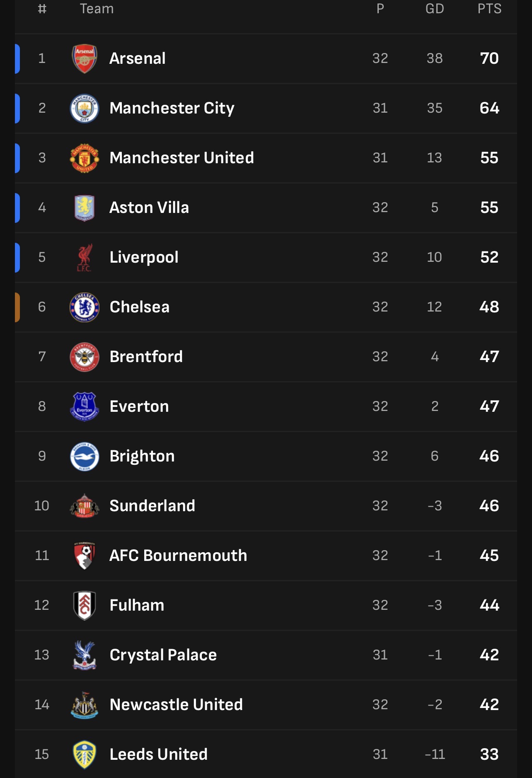532x778 pixels.
Task: Open the AFC Bournemouth team name
Action: coord(178,556)
